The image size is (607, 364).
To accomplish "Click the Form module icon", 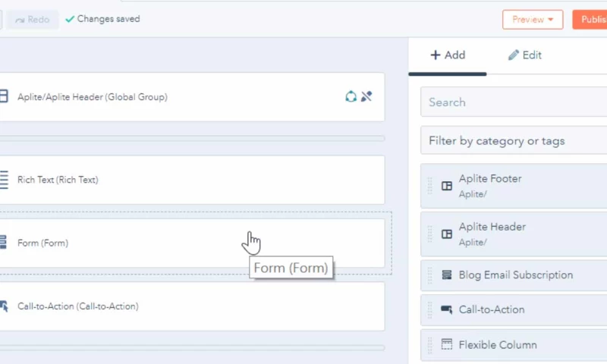I will click(3, 242).
